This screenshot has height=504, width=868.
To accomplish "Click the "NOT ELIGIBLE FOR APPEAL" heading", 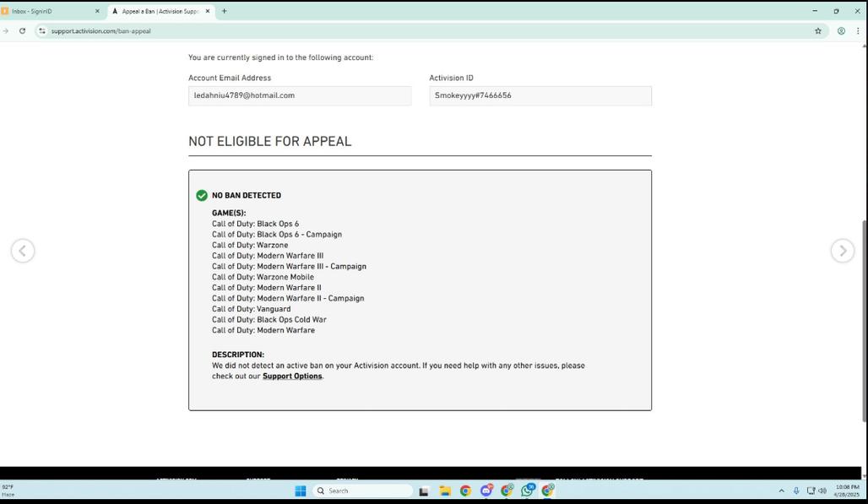I will click(x=269, y=142).
